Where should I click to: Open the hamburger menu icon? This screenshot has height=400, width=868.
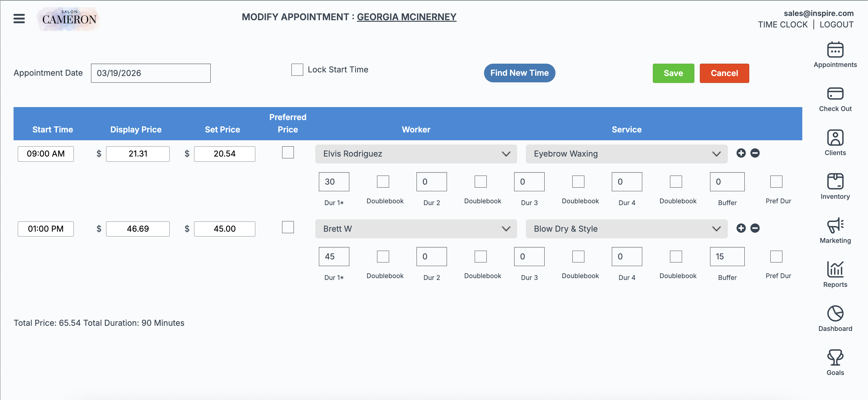click(x=19, y=18)
